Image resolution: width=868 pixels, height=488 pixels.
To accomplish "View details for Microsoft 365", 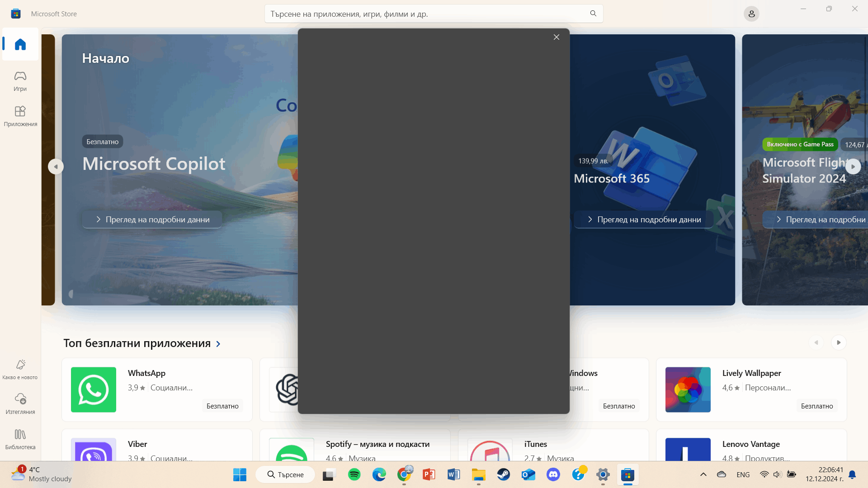I will point(644,219).
